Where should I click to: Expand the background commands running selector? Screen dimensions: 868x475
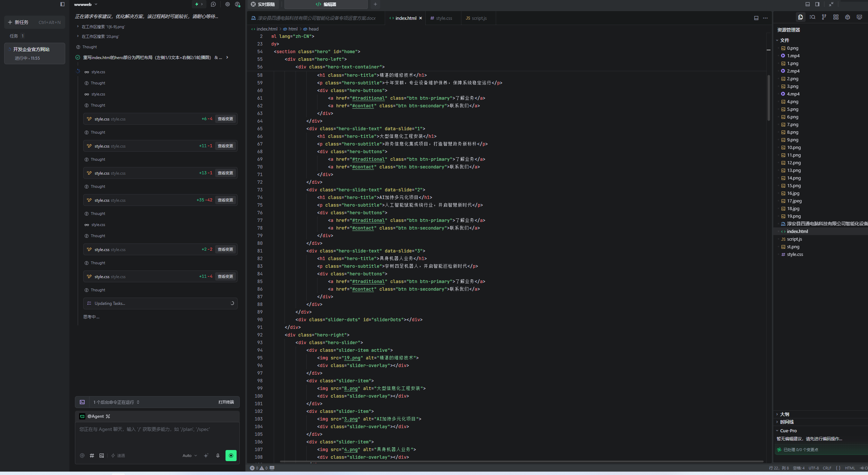[x=117, y=402]
